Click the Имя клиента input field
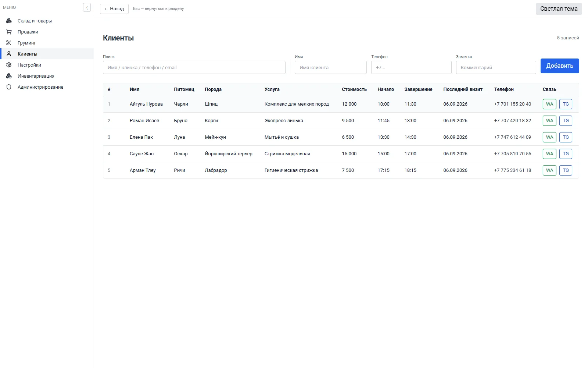The image size is (588, 368). (331, 67)
